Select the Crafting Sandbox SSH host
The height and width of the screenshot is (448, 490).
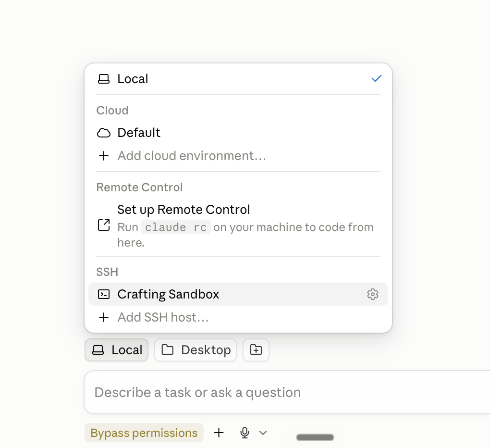pos(238,294)
